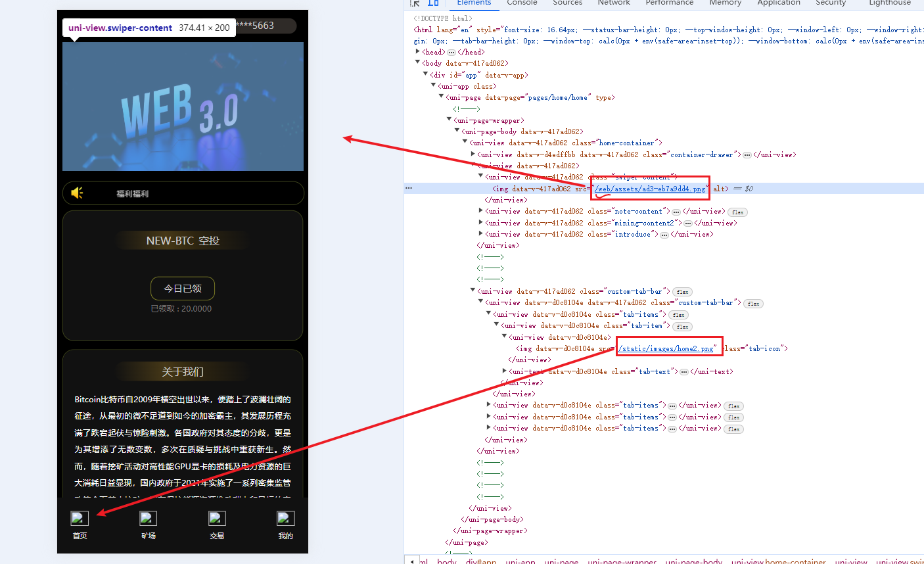The image size is (924, 564).
Task: Open the ad3-eb7a9dd4.png source link
Action: 651,189
